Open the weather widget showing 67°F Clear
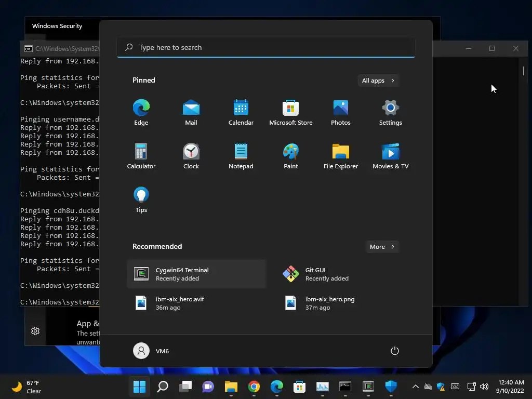 click(x=26, y=387)
